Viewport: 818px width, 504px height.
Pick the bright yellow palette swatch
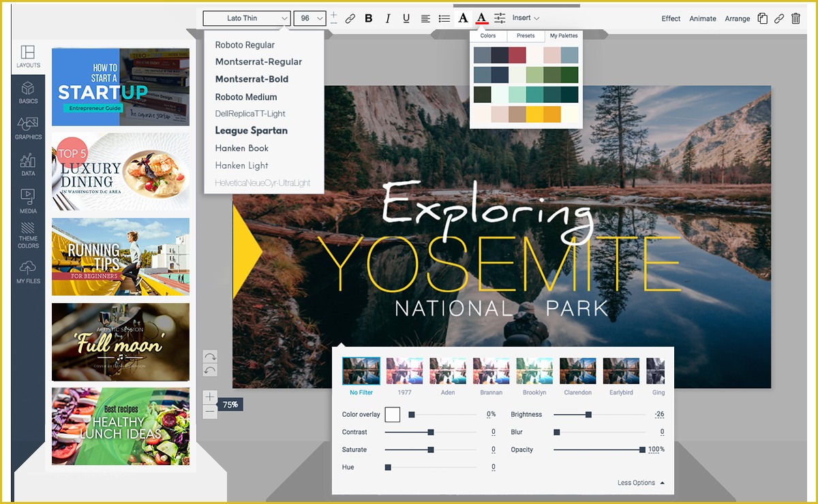coord(535,114)
